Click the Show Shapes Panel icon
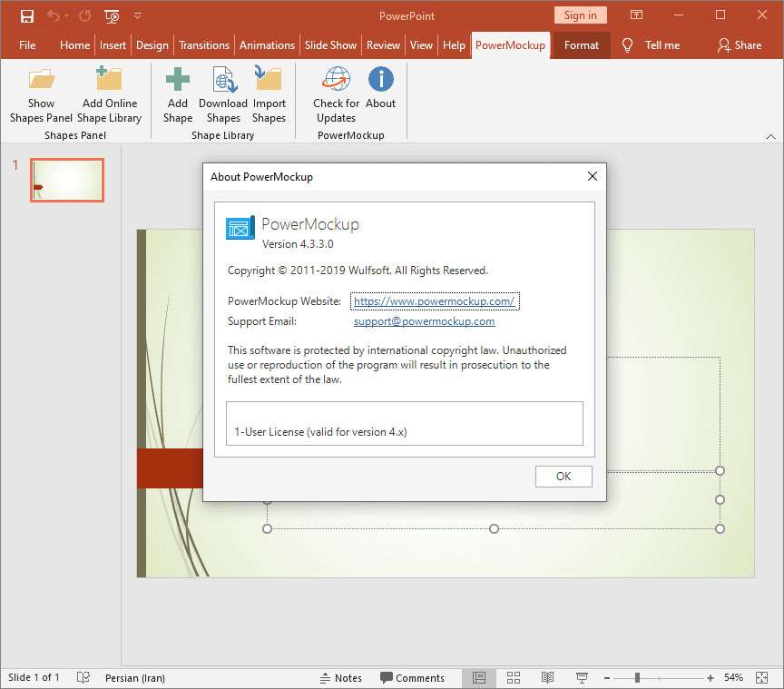Screen dimensions: 784x689 pyautogui.click(x=41, y=80)
